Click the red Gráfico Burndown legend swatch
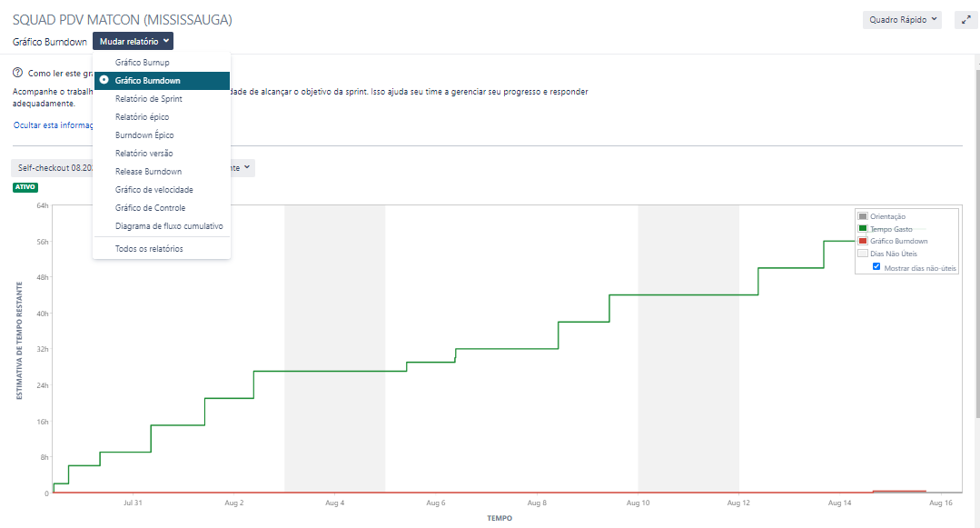 point(862,241)
